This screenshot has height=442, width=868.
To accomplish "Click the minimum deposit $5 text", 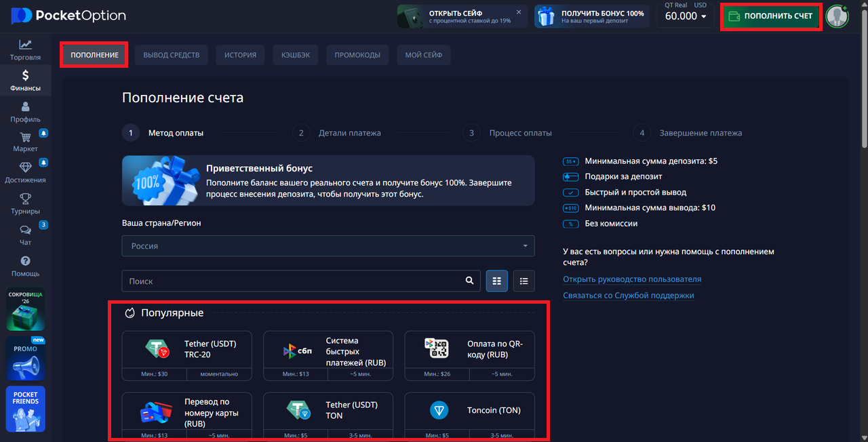I will pos(651,161).
